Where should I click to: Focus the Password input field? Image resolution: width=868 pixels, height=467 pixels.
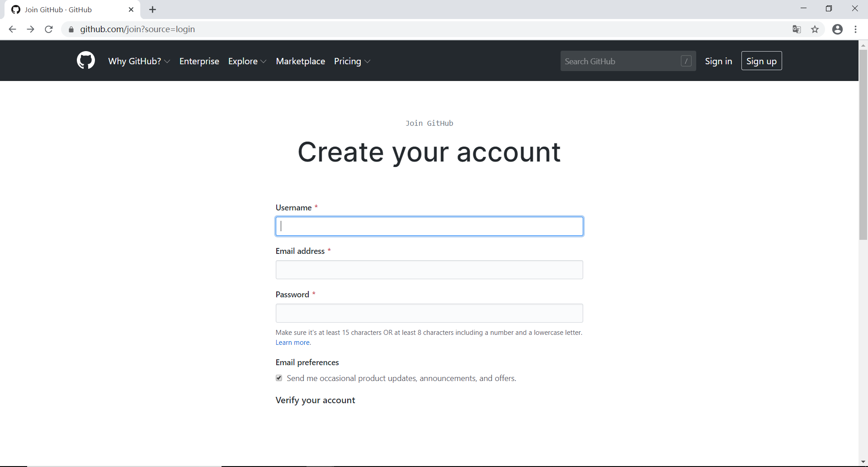coord(429,313)
